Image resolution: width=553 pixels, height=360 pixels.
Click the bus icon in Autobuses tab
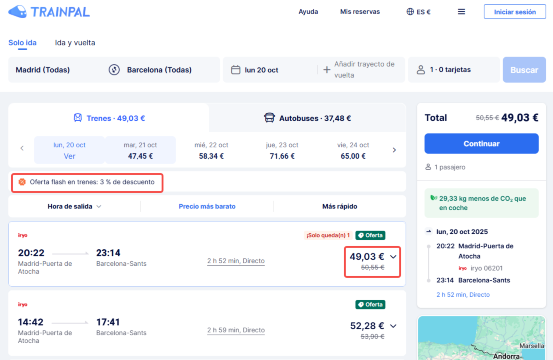coord(269,118)
